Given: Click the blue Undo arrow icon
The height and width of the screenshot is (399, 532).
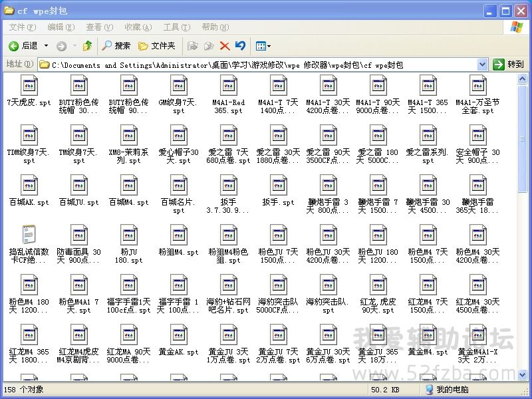Looking at the screenshot, I should [240, 46].
